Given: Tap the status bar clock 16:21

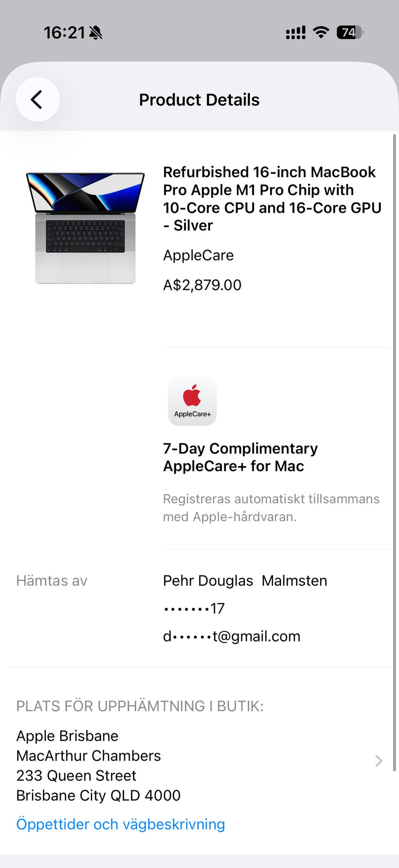Looking at the screenshot, I should point(64,32).
